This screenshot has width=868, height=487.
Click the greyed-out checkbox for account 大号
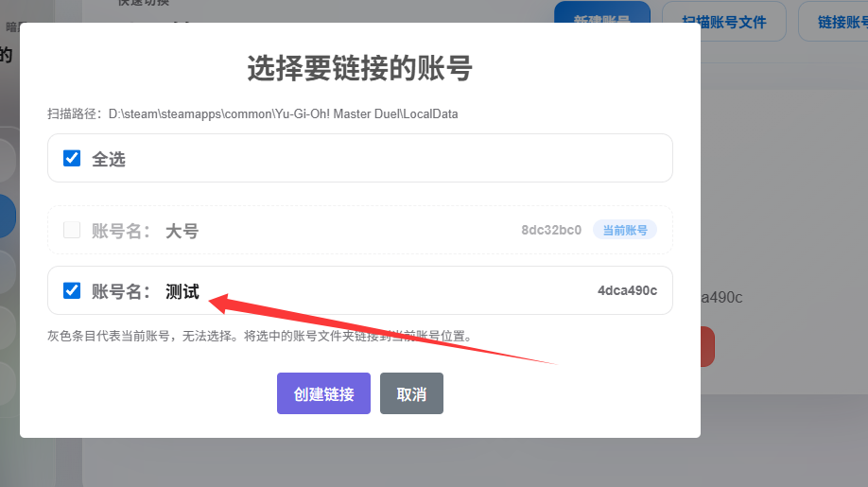pyautogui.click(x=72, y=230)
